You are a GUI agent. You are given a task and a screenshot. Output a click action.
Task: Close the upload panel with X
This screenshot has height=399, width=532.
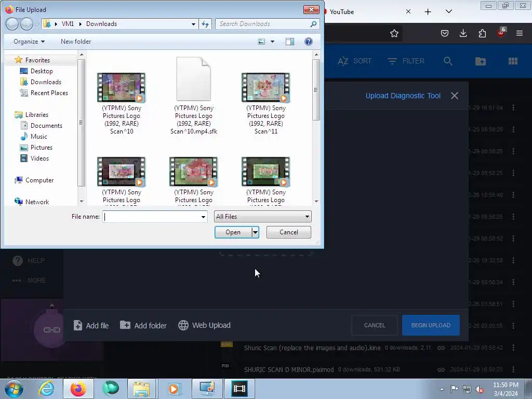click(x=455, y=96)
